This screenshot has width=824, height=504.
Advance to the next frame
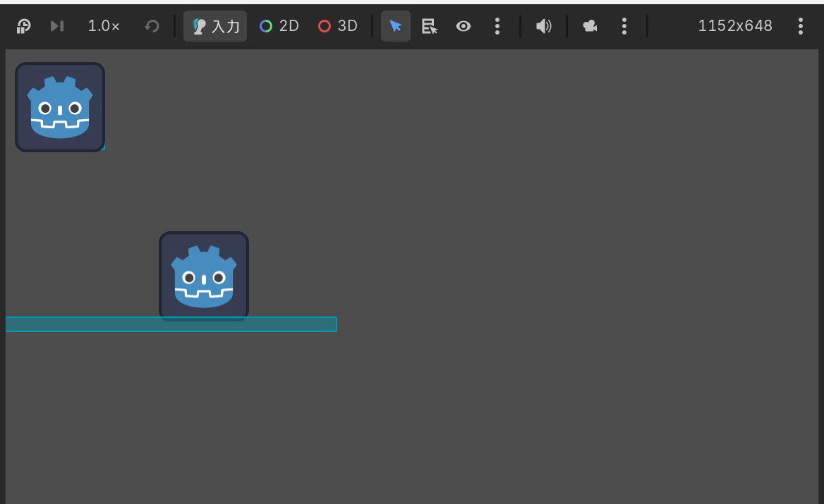(x=57, y=25)
